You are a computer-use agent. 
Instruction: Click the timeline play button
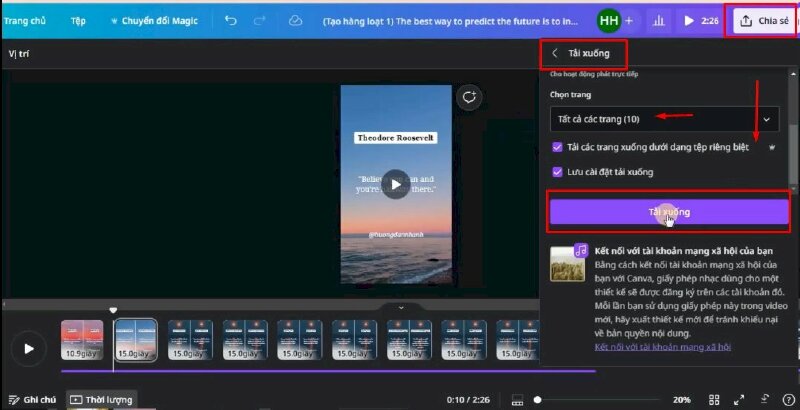click(29, 349)
